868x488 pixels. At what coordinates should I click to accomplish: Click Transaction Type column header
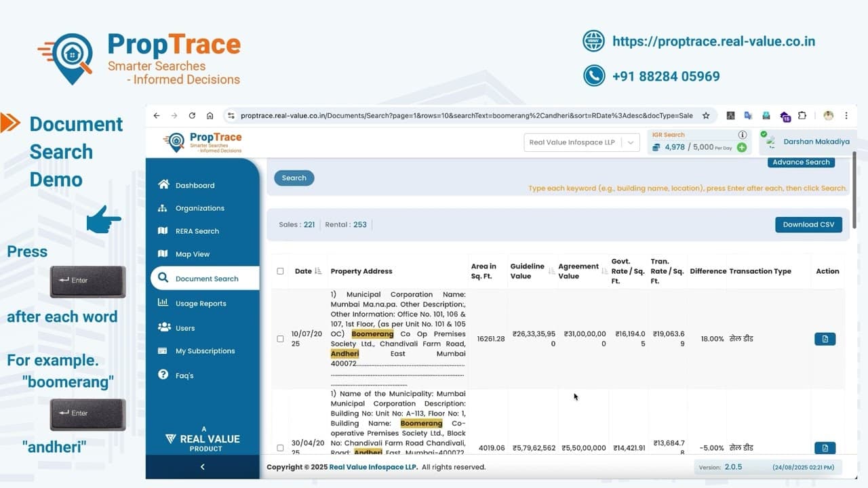[x=760, y=271]
